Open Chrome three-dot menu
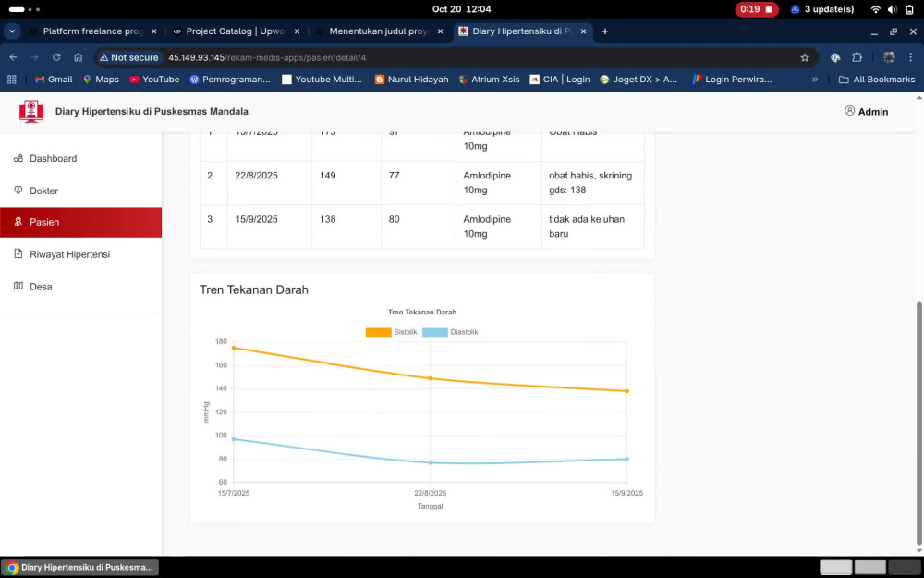Image resolution: width=924 pixels, height=578 pixels. click(911, 57)
